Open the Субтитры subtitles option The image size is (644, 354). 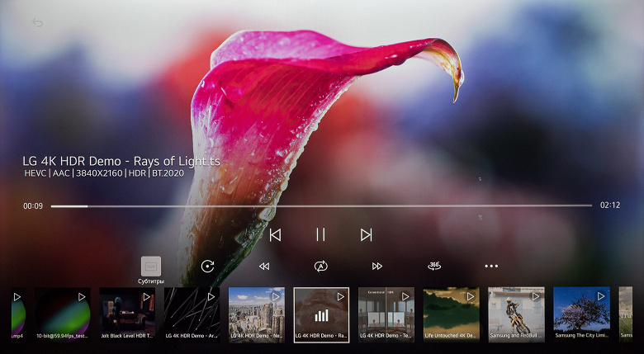(x=151, y=271)
